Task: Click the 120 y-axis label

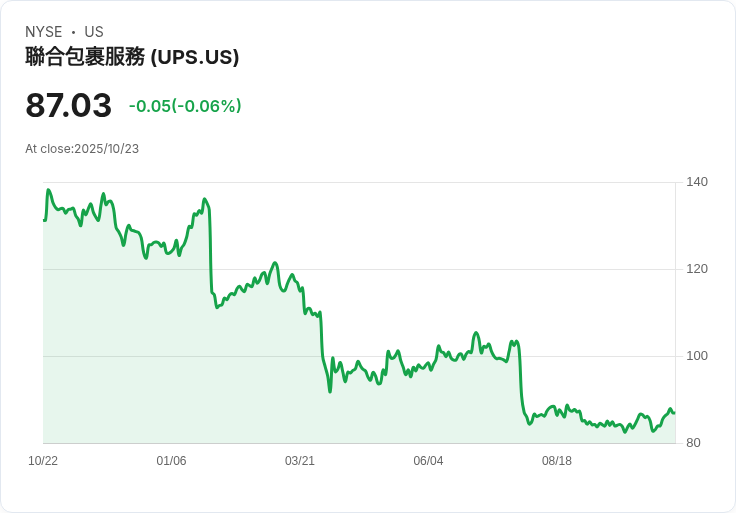Action: click(697, 269)
